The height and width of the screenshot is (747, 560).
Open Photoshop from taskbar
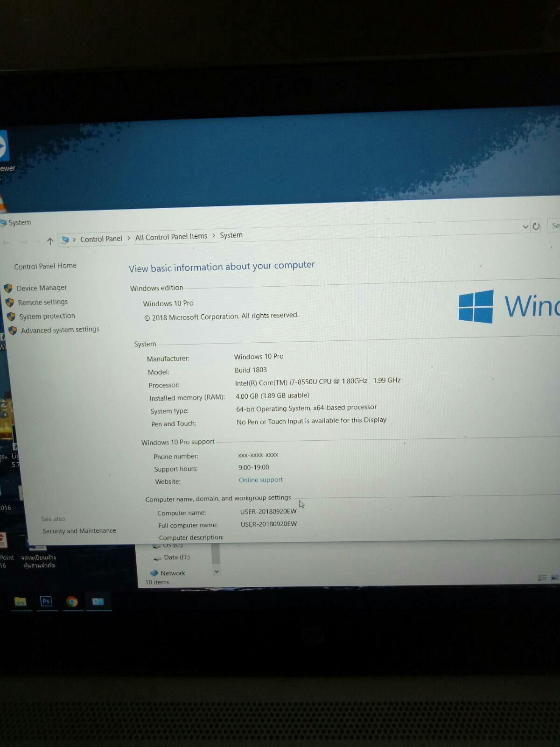pyautogui.click(x=46, y=601)
